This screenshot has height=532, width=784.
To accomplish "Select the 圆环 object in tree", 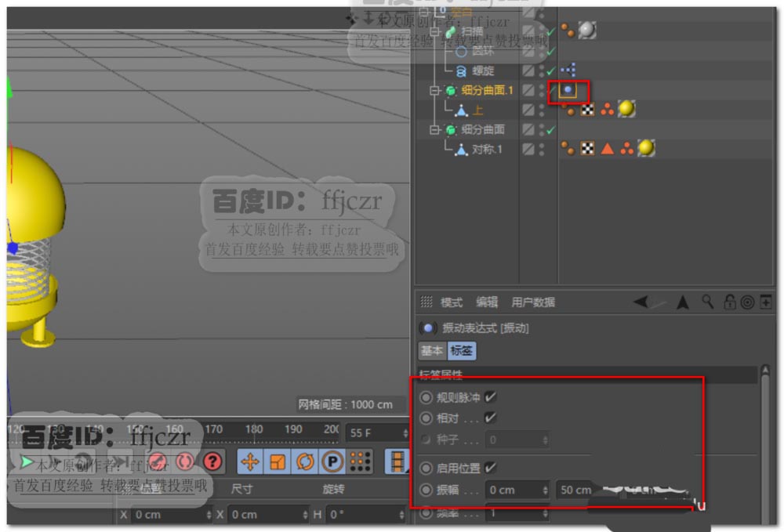I will [482, 50].
